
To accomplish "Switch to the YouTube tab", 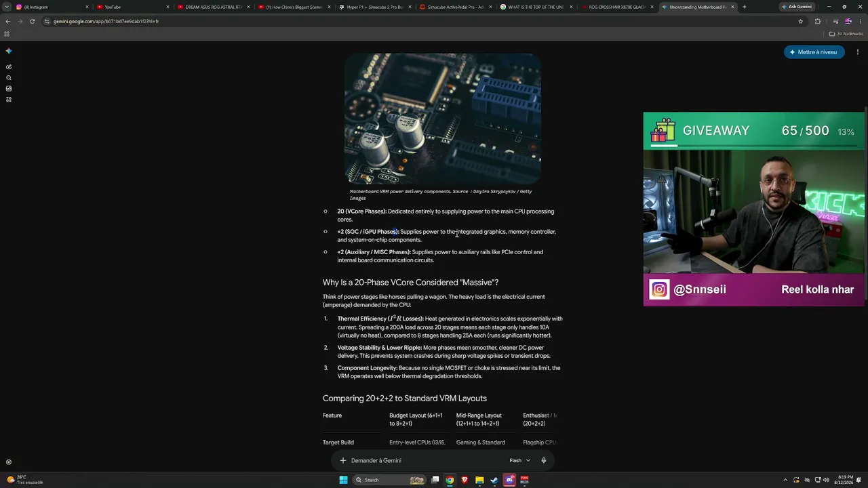I will coord(132,7).
